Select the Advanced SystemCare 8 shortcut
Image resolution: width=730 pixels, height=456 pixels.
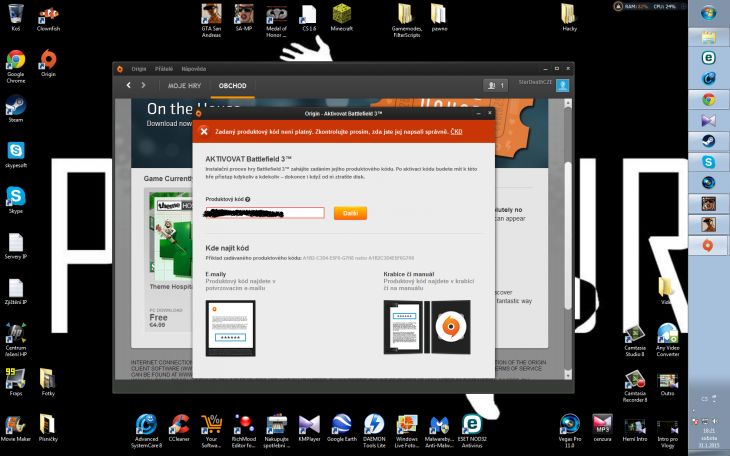[146, 430]
